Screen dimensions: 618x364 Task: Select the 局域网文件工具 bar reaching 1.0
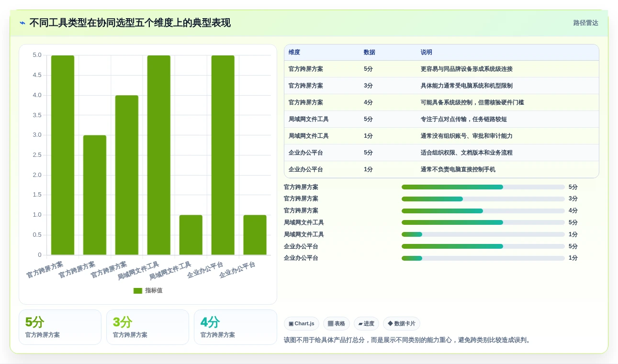[191, 235]
